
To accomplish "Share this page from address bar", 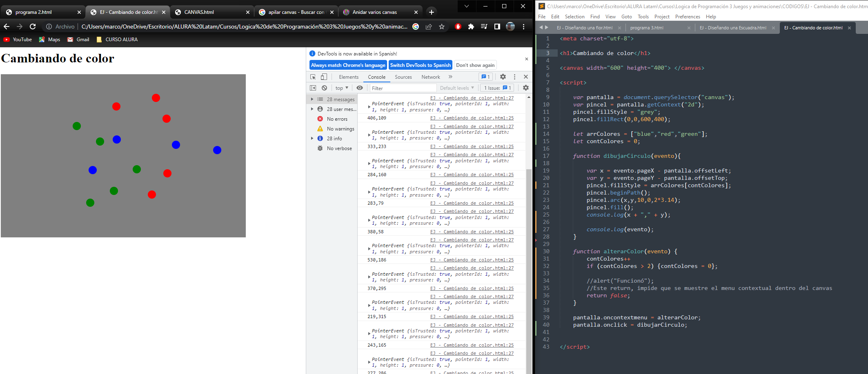I will (x=429, y=27).
